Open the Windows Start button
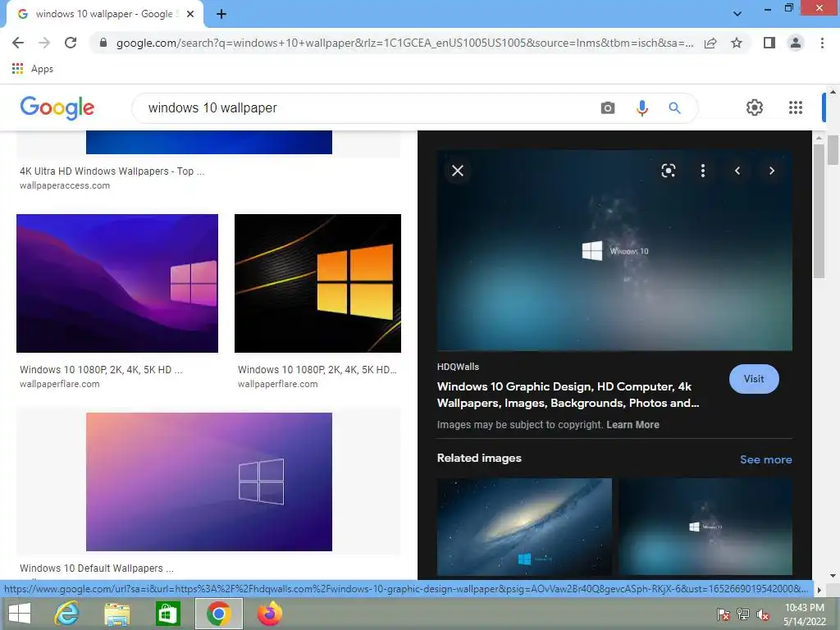This screenshot has height=630, width=840. (x=20, y=614)
